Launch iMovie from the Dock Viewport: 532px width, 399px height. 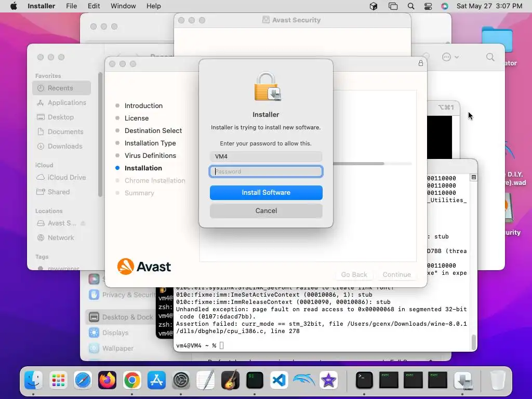pos(328,380)
